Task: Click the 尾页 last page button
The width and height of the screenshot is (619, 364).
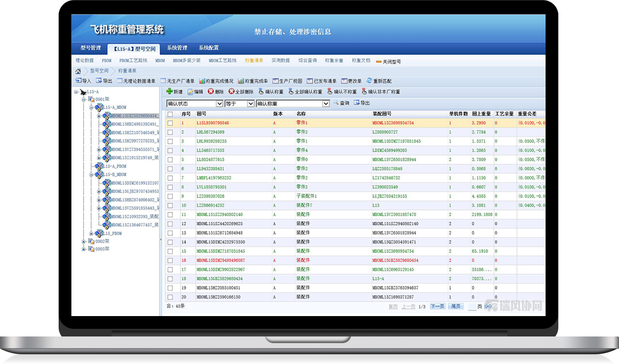Action: pyautogui.click(x=455, y=306)
